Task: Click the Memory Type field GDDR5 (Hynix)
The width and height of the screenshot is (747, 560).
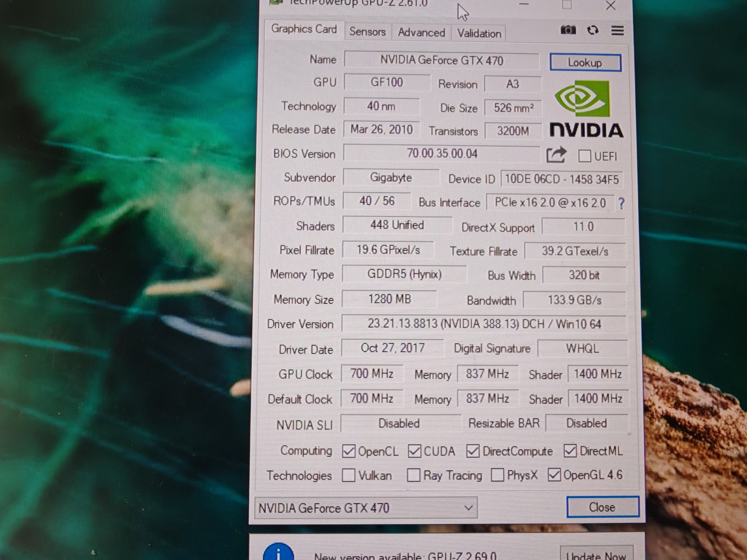Action: click(404, 274)
